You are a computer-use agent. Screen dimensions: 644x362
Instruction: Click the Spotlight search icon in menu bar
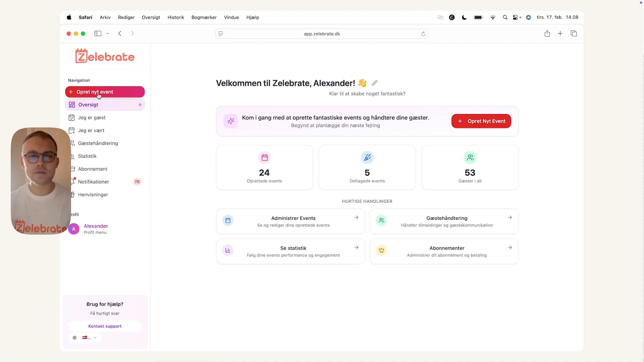click(x=505, y=17)
